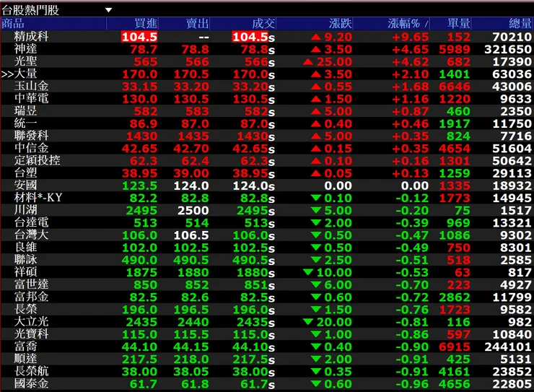
Task: Click 精成科 percent change +9.65
Action: [x=411, y=37]
